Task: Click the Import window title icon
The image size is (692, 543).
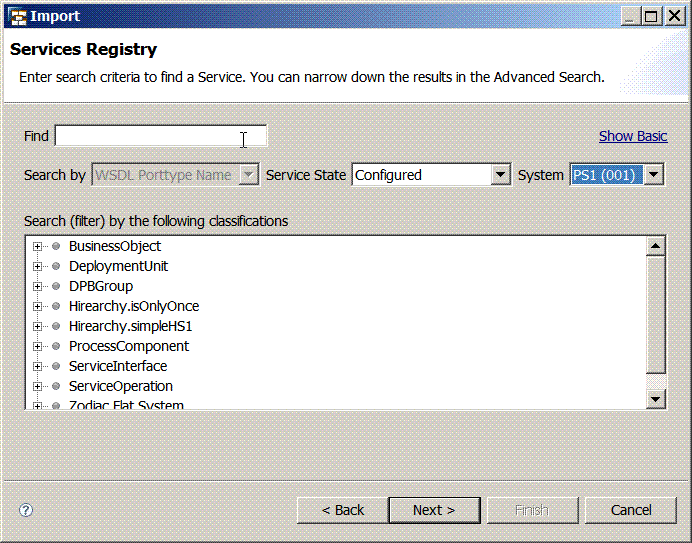Action: pos(17,16)
